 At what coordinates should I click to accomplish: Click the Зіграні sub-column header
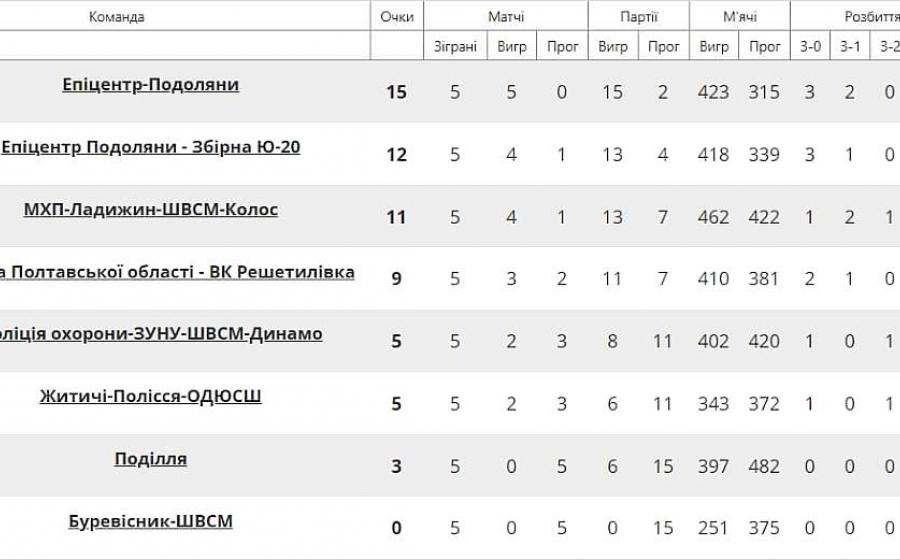(x=455, y=46)
